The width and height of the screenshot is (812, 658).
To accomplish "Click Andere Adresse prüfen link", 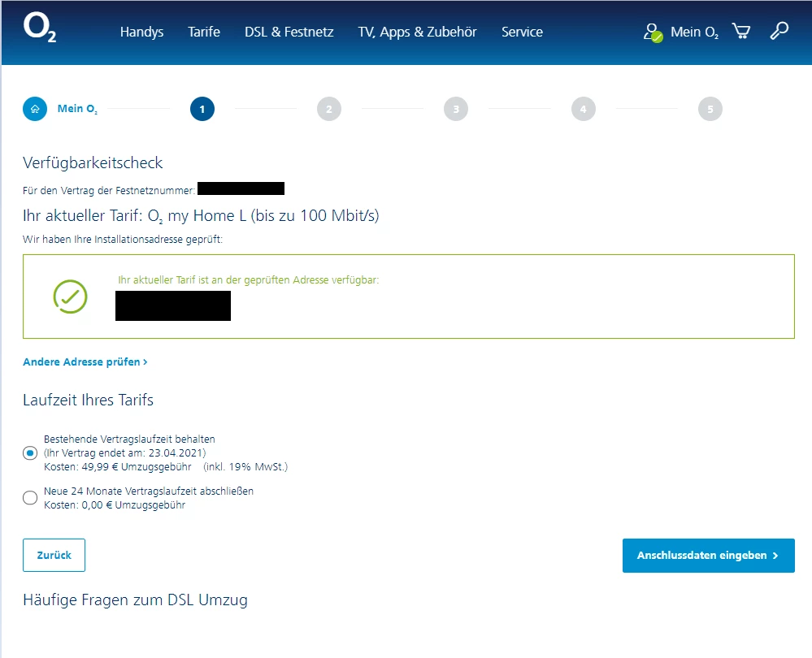I will tap(85, 361).
